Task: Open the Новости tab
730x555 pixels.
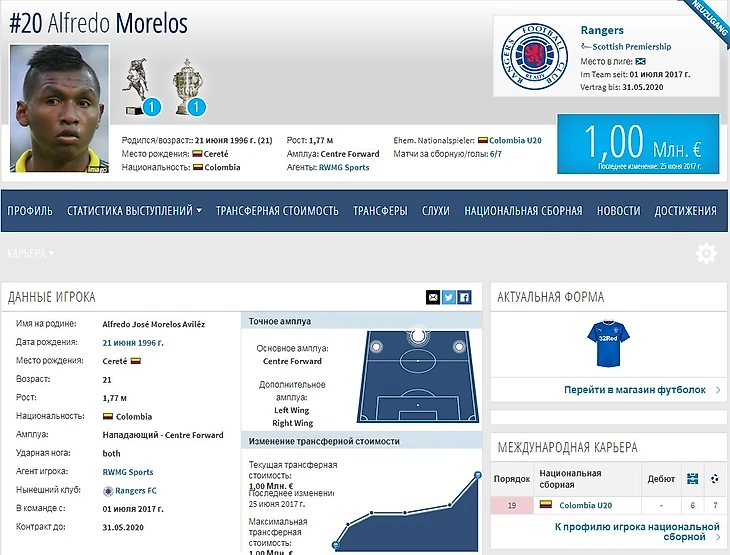Action: coord(619,211)
